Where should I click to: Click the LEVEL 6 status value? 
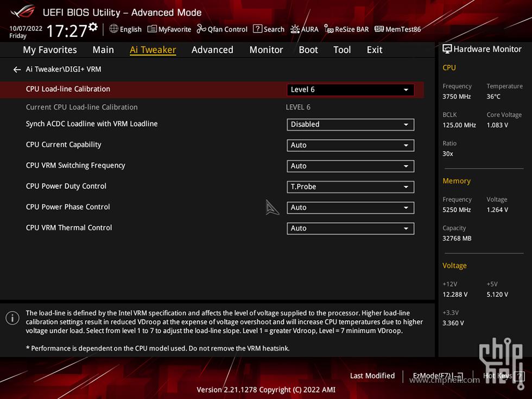[x=298, y=107]
